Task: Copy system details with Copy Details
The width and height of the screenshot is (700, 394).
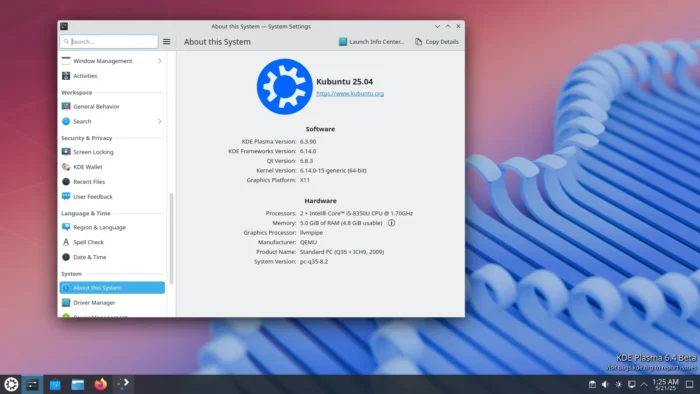Action: (437, 41)
